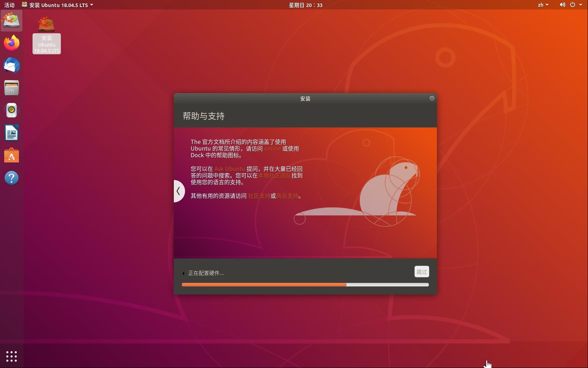
Task: Open Ubuntu Software store from dock
Action: [12, 155]
